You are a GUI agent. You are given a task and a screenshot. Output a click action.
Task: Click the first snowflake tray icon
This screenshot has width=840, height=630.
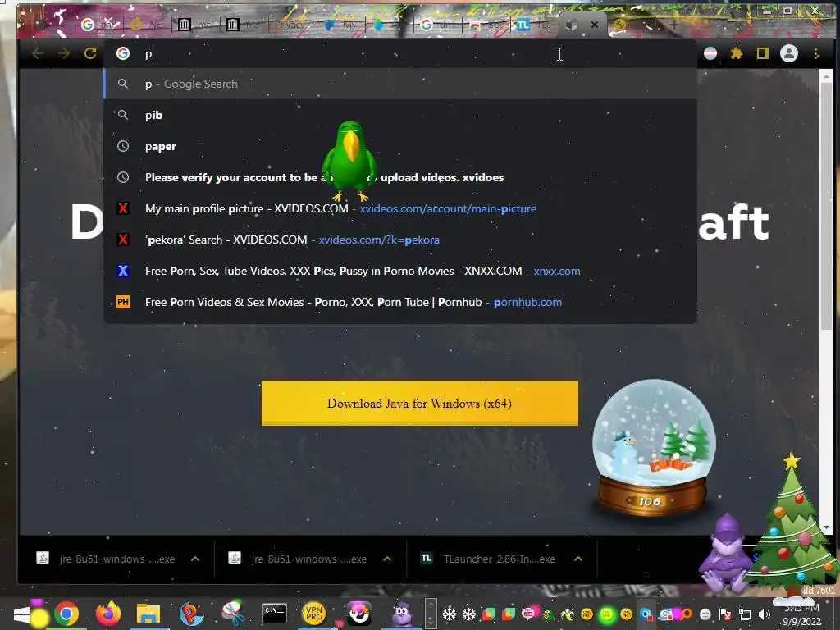[x=450, y=614]
